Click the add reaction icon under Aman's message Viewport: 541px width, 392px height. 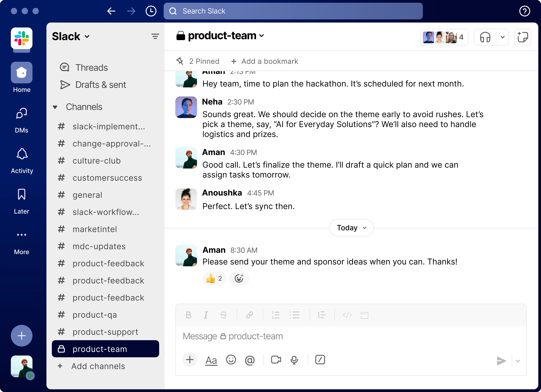[x=239, y=278]
